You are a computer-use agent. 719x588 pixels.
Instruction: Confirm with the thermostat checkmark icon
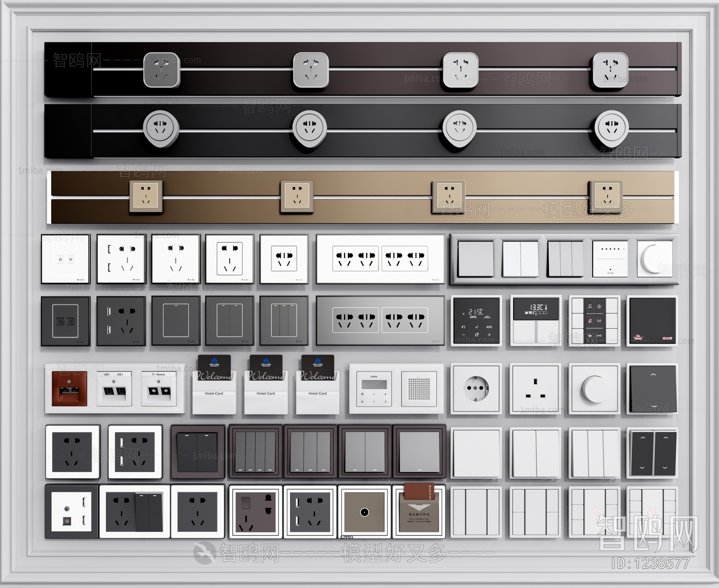pyautogui.click(x=477, y=327)
